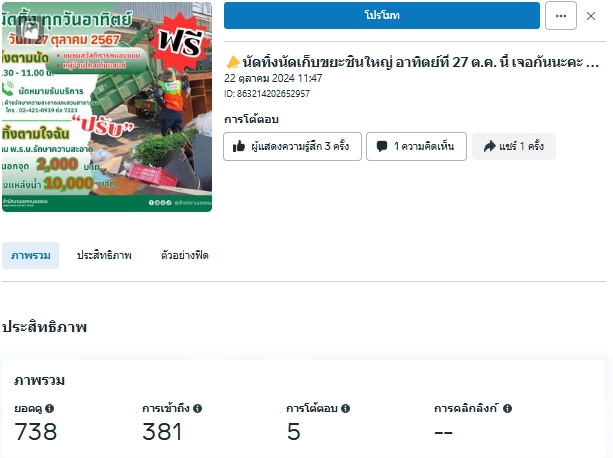
Task: Click the post ID number text
Action: point(267,94)
